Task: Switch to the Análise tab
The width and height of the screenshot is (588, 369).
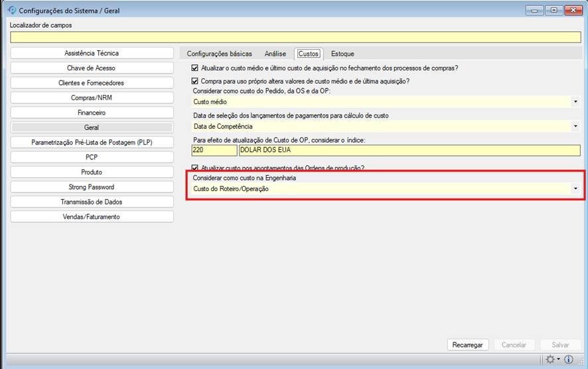Action: [x=275, y=54]
